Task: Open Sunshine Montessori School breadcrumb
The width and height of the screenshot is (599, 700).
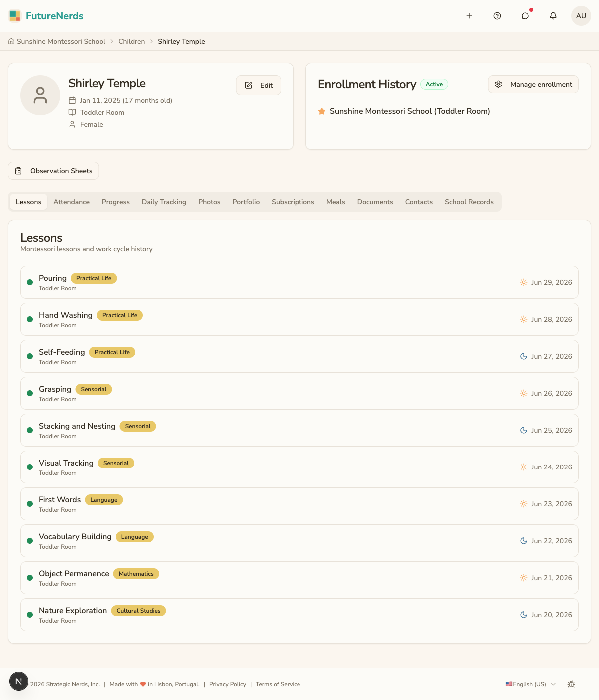Action: pos(57,41)
